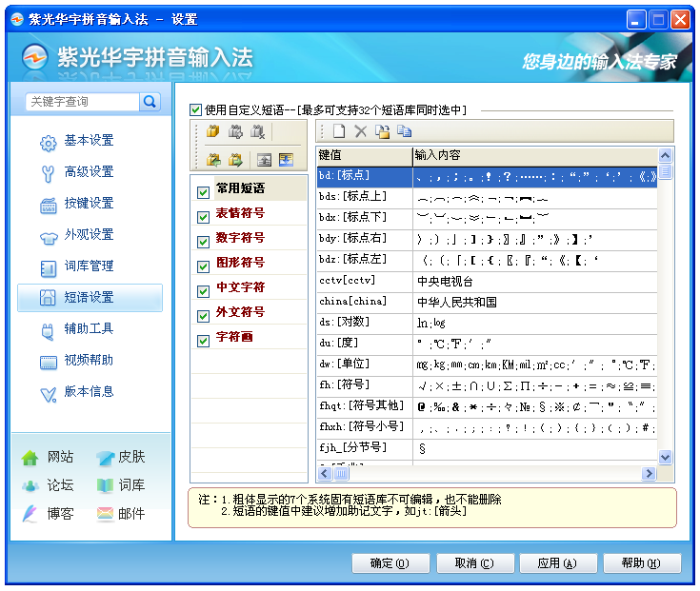Screen dimensions: 700x591
Task: Click the 关键字查询 search field
Action: point(83,102)
